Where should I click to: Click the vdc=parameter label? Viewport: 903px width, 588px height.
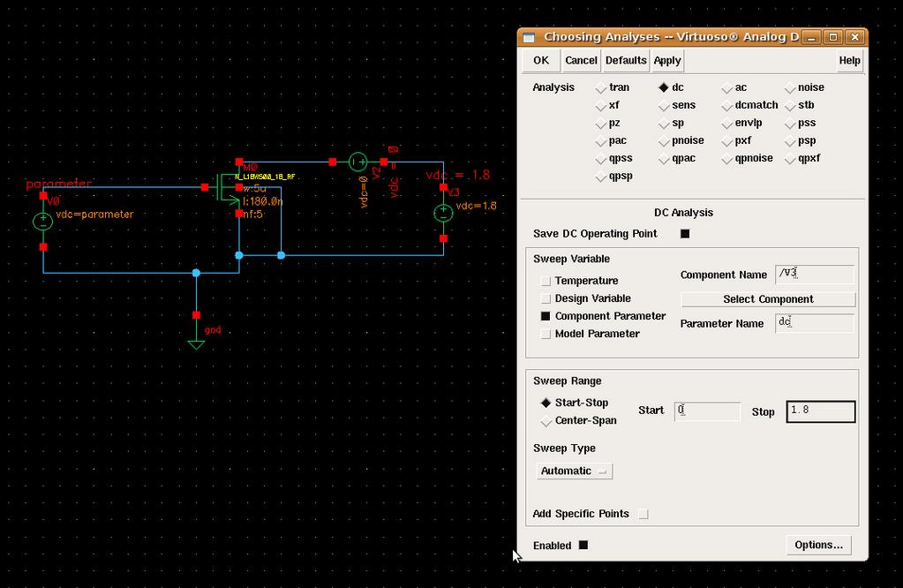pos(94,215)
